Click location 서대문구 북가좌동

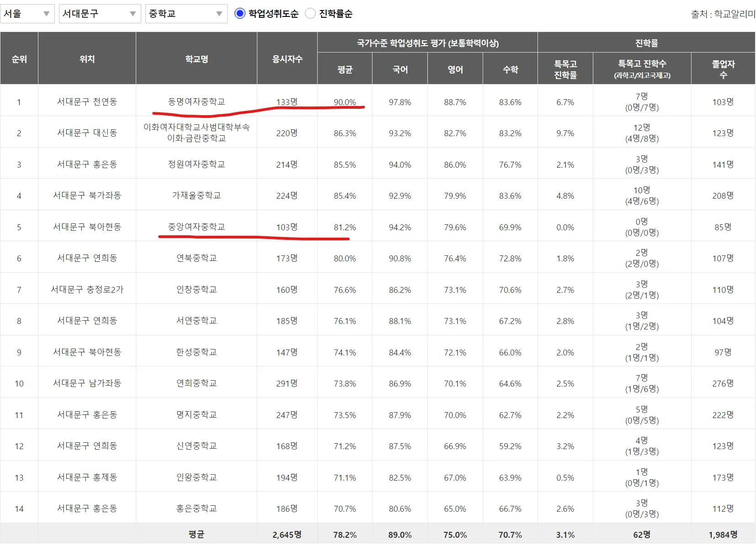pos(87,195)
